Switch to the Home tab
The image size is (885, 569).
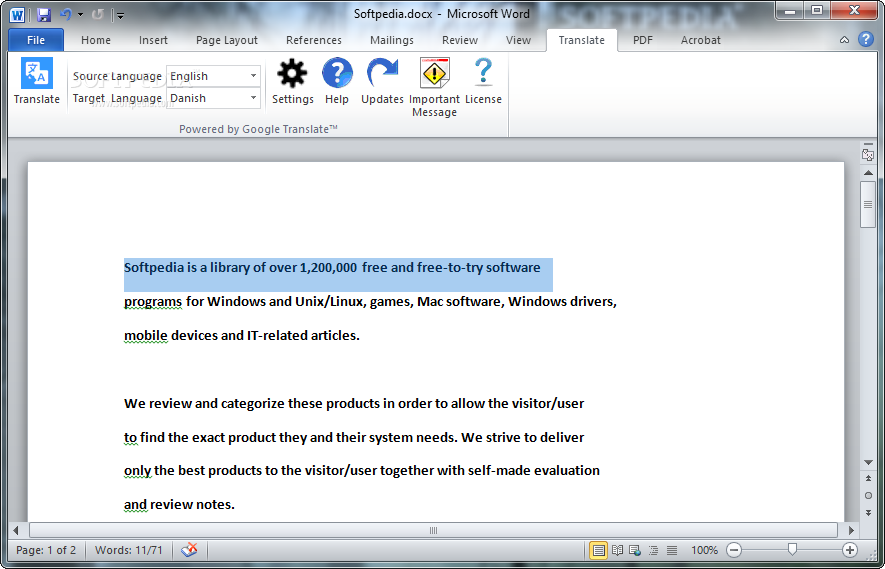[x=96, y=40]
